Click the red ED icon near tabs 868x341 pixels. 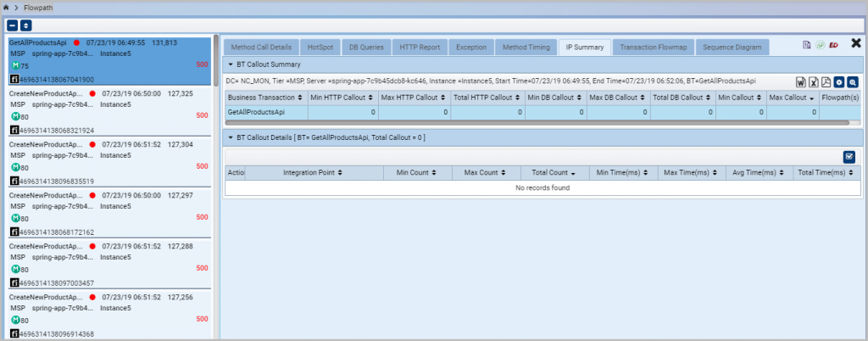click(x=833, y=45)
